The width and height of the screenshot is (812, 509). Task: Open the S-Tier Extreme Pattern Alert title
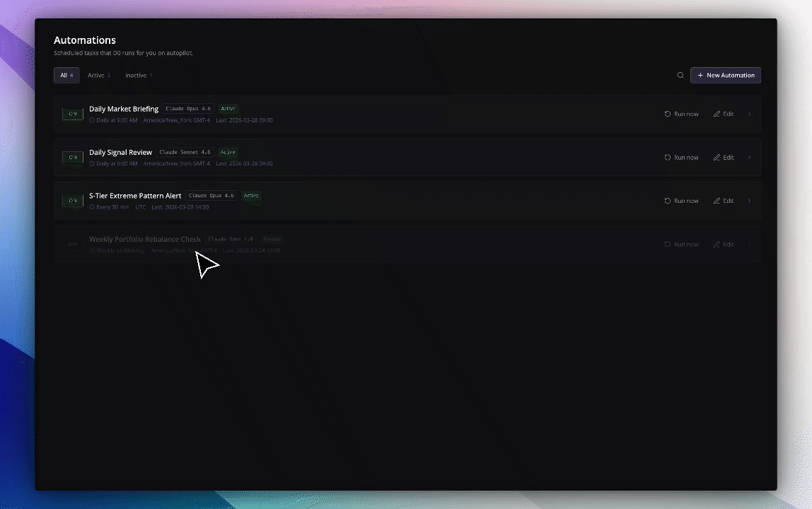(135, 196)
